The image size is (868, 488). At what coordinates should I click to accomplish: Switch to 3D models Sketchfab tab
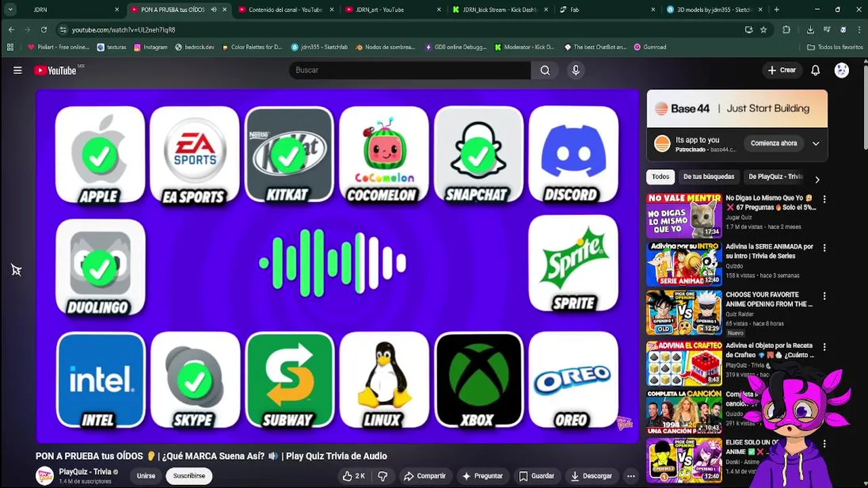click(x=714, y=9)
